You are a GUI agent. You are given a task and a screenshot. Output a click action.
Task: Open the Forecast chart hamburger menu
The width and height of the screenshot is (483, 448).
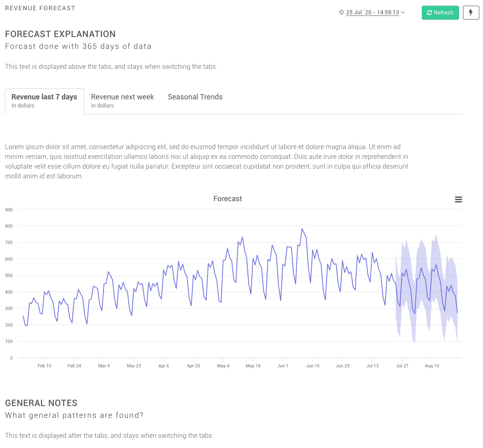(x=458, y=200)
